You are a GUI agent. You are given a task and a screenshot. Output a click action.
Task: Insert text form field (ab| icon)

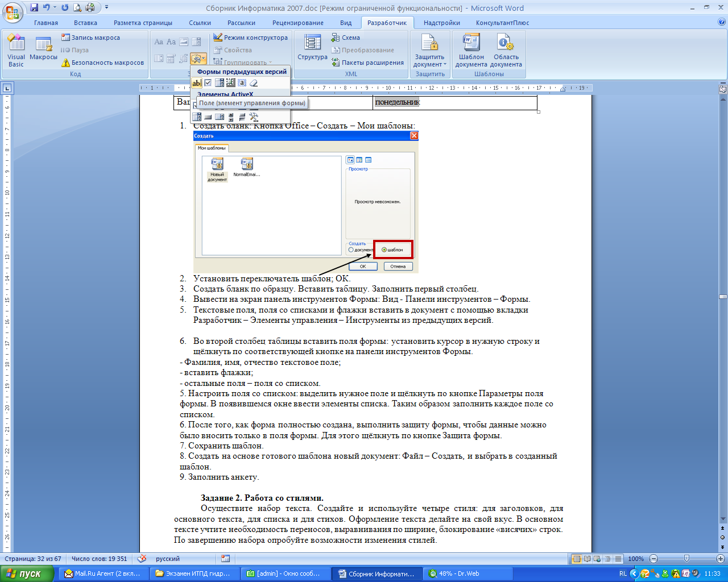197,83
